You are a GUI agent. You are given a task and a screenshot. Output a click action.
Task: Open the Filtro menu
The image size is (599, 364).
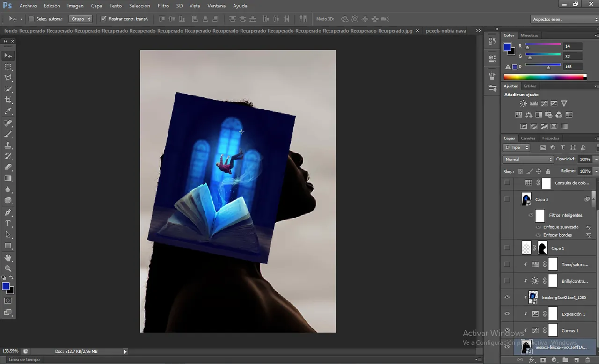pos(163,6)
